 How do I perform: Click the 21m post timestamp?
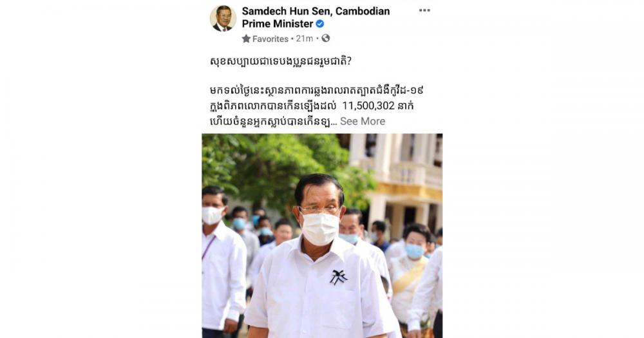(x=305, y=39)
